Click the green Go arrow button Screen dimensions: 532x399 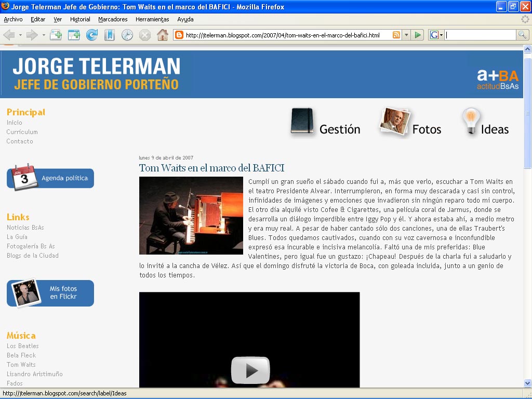pos(418,35)
